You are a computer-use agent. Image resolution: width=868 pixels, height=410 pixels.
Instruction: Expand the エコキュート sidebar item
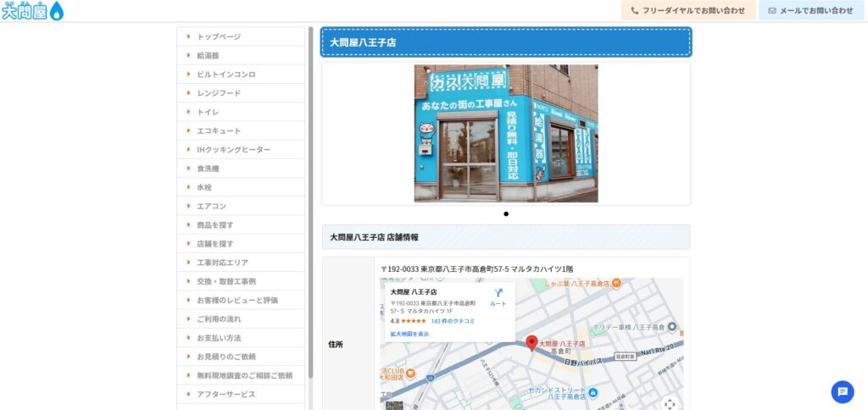click(x=219, y=130)
